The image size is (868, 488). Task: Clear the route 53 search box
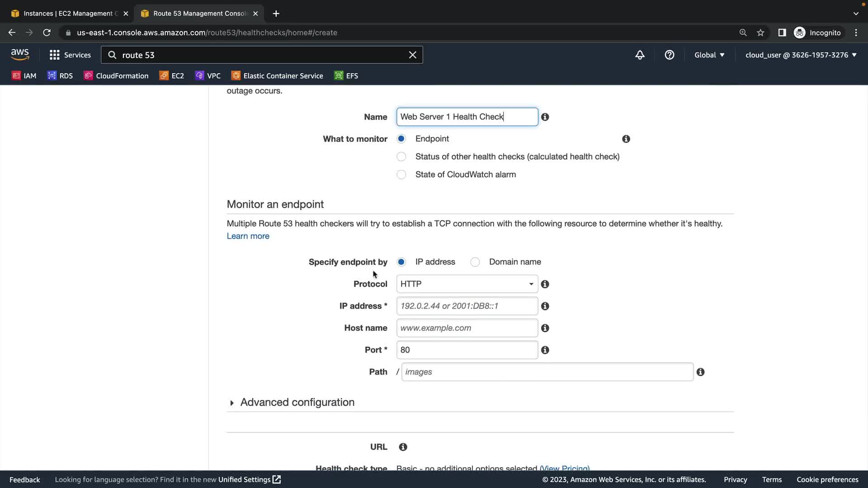tap(412, 55)
